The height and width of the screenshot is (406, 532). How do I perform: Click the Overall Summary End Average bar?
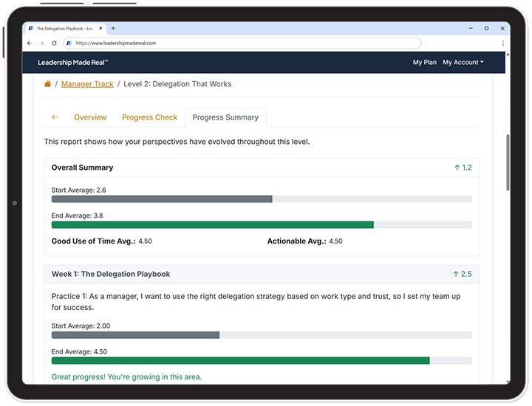tap(213, 224)
